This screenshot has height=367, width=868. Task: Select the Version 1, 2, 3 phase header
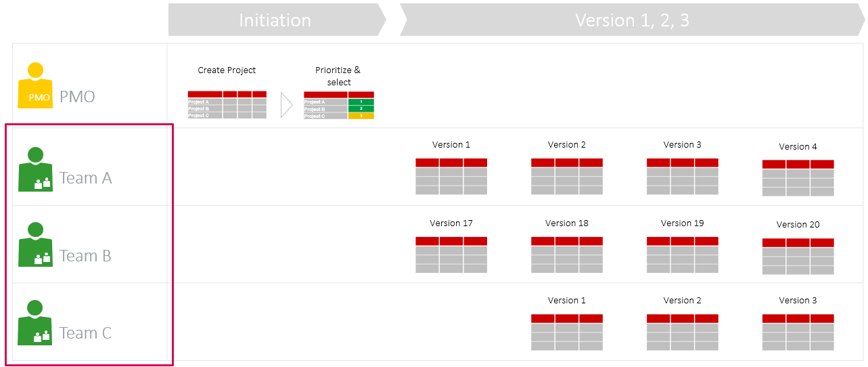pos(632,20)
